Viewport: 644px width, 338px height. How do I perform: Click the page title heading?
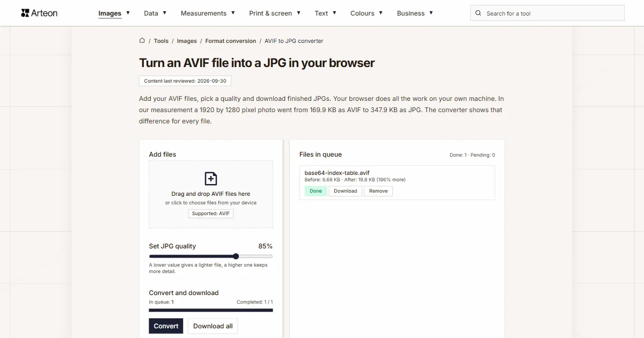point(257,63)
